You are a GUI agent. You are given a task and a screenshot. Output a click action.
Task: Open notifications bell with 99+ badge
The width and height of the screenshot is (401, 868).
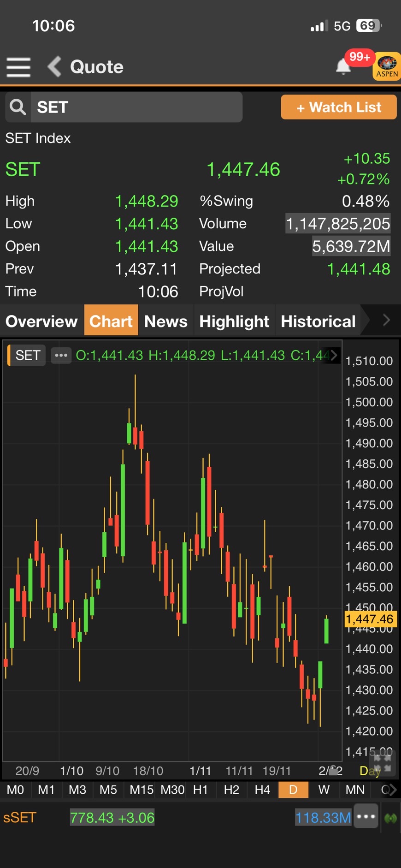coord(343,66)
